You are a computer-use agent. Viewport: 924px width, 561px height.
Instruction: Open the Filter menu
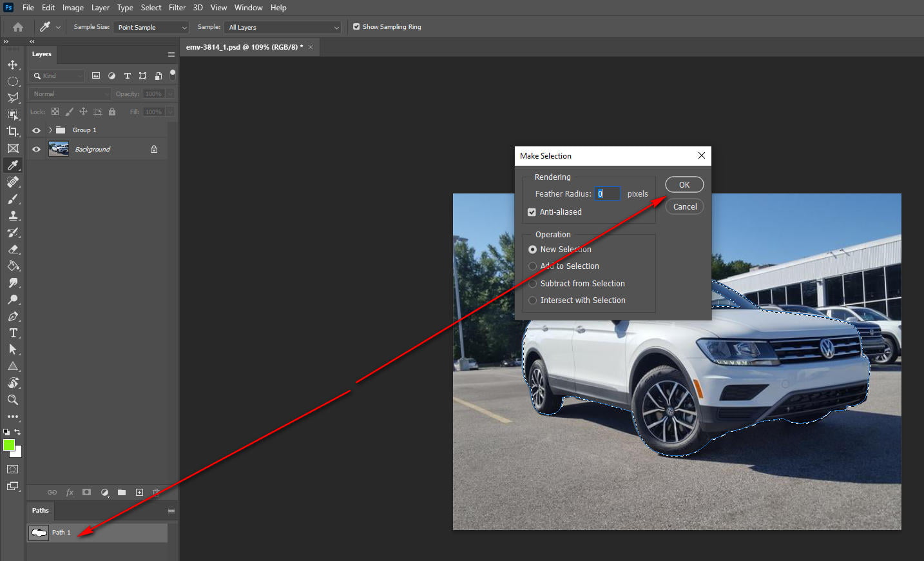pos(177,7)
